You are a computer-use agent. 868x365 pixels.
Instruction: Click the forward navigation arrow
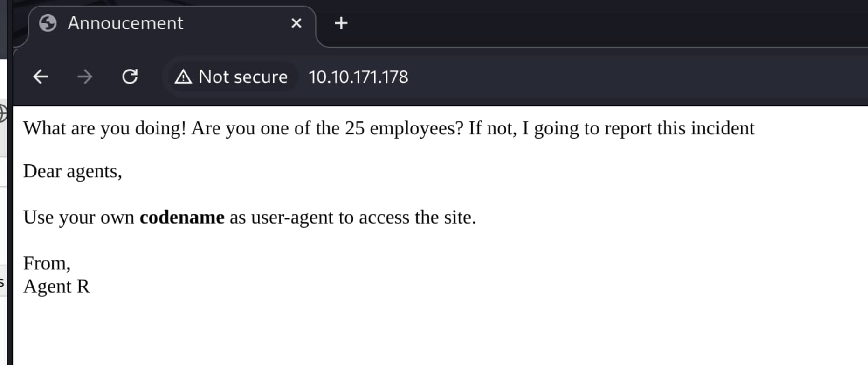coord(85,77)
